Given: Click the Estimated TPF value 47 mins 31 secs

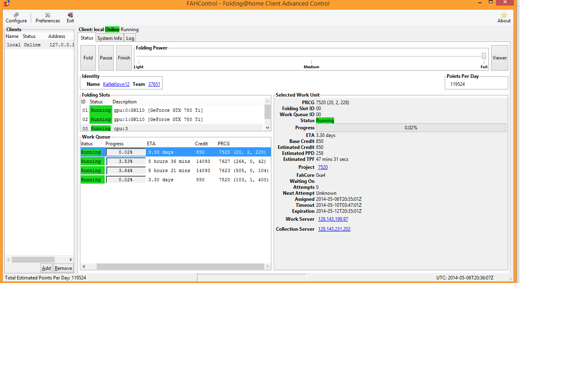Looking at the screenshot, I should pos(332,159).
